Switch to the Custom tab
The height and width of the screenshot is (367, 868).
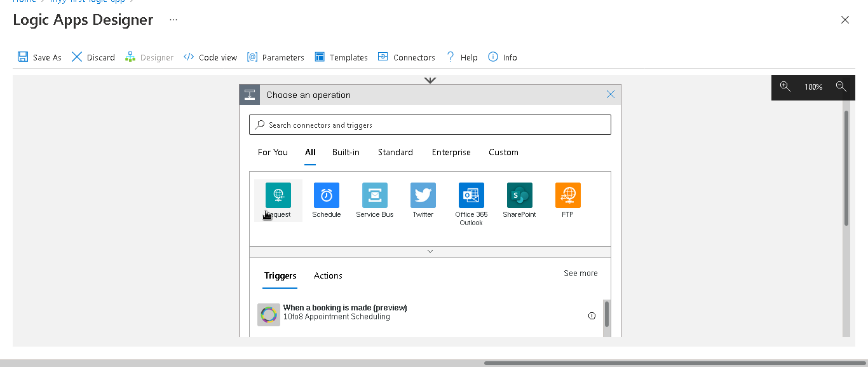click(x=503, y=152)
